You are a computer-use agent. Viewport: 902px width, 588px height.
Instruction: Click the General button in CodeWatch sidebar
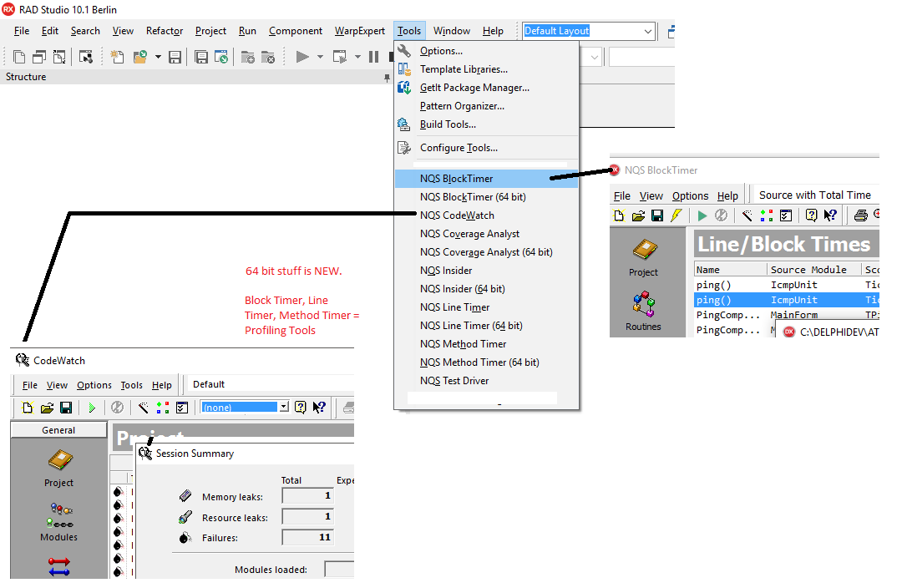(58, 430)
